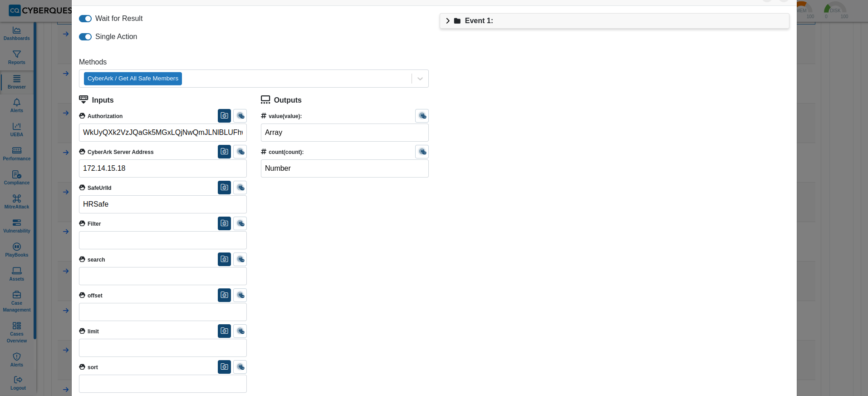Click the cloud icon for sort

[240, 367]
